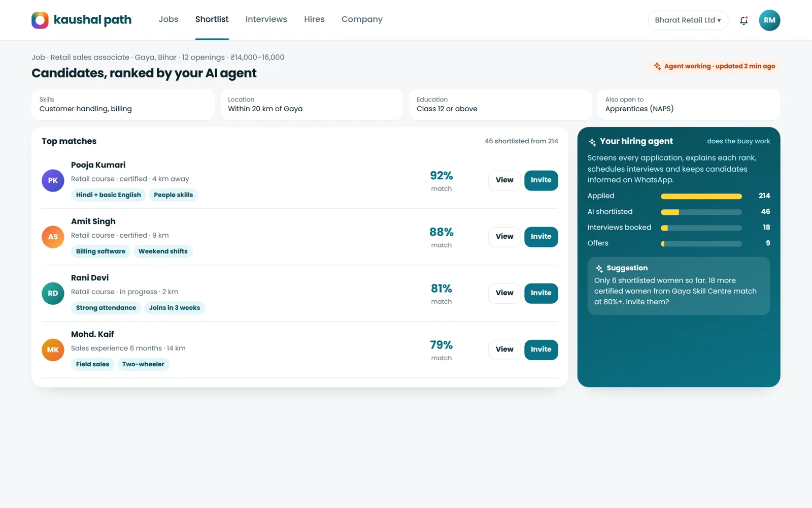This screenshot has width=812, height=508.
Task: Go to the Jobs tab
Action: [168, 19]
